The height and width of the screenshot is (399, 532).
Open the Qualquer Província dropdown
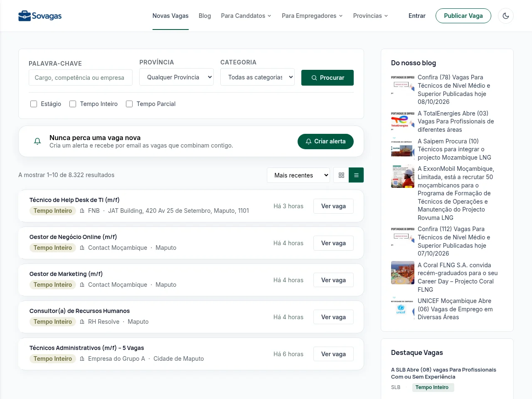pyautogui.click(x=177, y=77)
